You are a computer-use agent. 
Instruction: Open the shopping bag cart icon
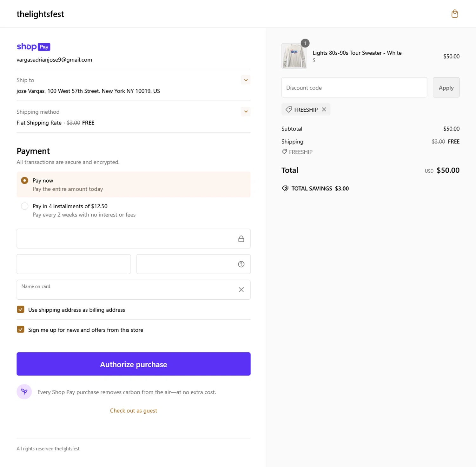454,14
